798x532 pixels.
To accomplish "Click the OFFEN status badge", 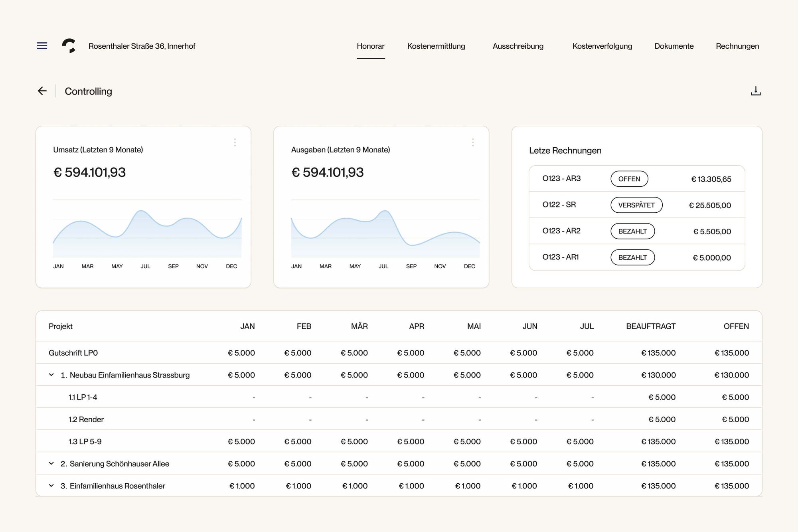I will tap(629, 179).
